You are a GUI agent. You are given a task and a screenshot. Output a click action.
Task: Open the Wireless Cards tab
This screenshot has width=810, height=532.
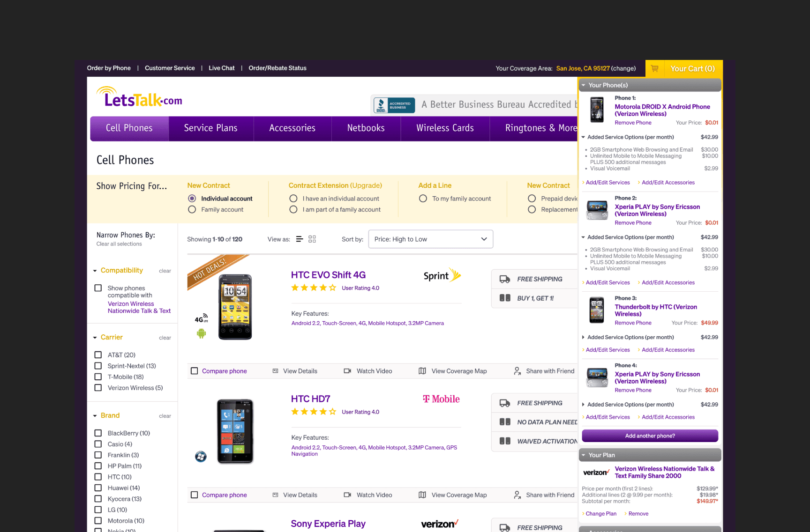[x=445, y=128]
